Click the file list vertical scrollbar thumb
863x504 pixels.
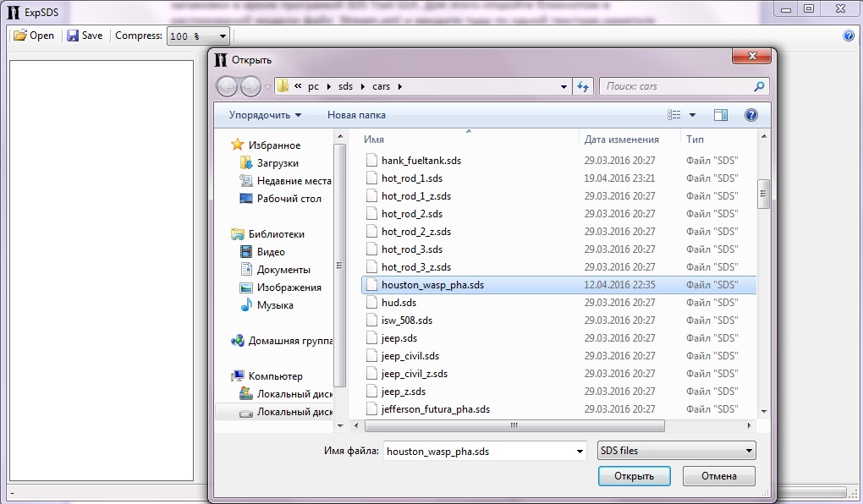click(763, 194)
